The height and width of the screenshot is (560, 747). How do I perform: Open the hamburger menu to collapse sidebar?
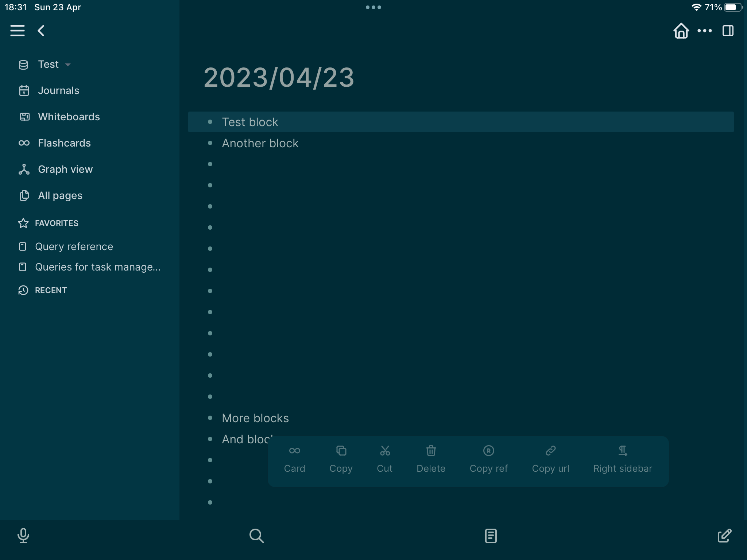click(17, 30)
